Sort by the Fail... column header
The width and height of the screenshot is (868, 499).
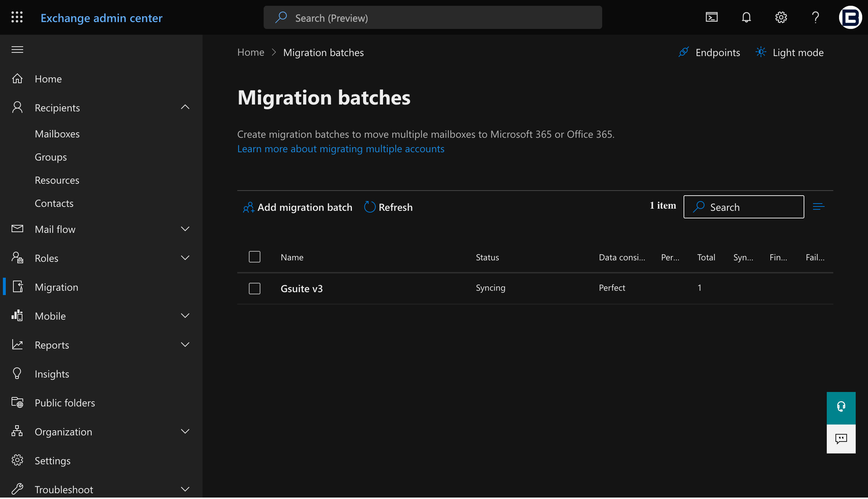coord(815,257)
